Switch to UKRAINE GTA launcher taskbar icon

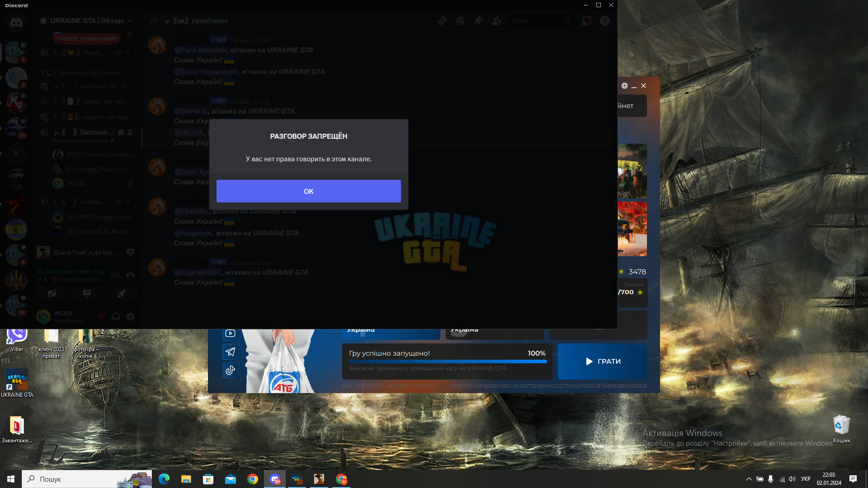click(x=297, y=479)
